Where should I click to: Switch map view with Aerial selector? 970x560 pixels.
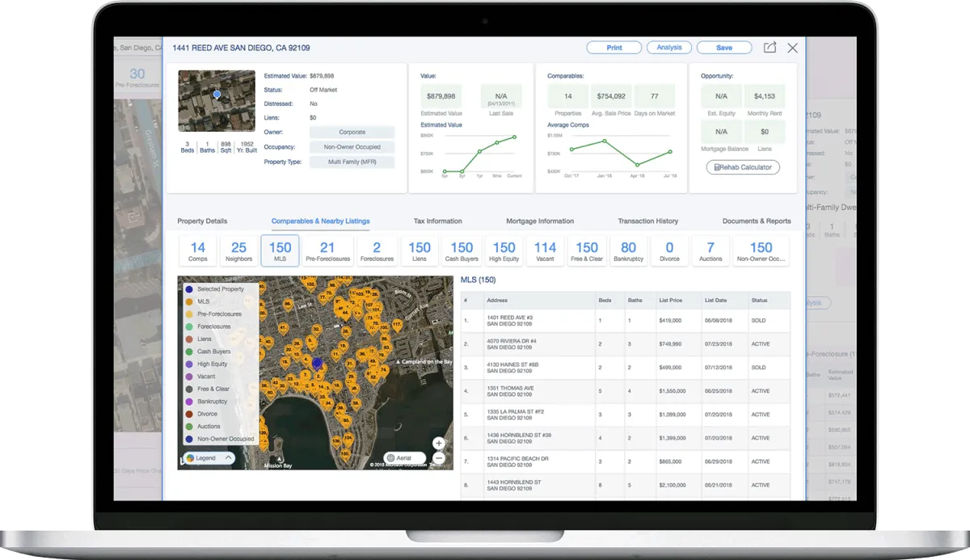coord(404,457)
